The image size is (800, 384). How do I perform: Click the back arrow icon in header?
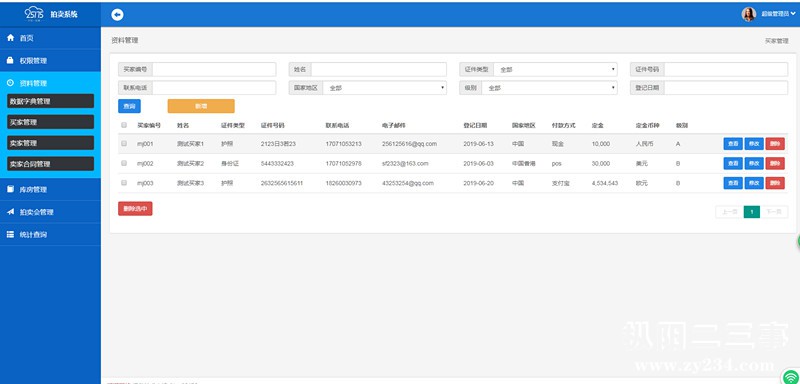click(x=117, y=15)
